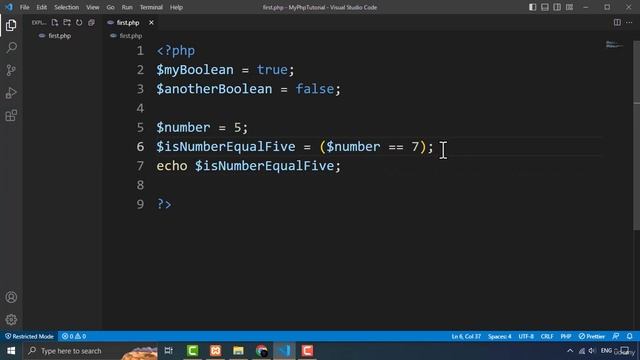640x360 pixels.
Task: Collapse all folders in the Explorer
Action: click(x=91, y=22)
